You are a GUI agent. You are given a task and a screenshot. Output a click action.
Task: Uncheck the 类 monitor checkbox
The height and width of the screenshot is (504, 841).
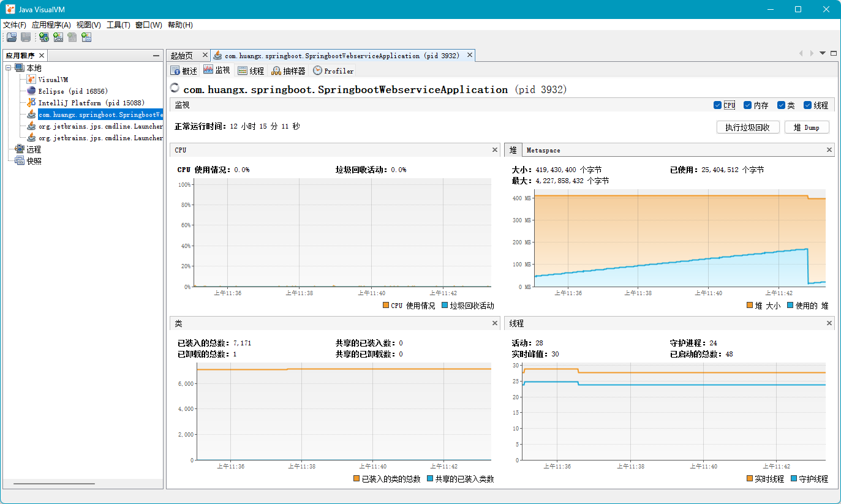click(781, 105)
